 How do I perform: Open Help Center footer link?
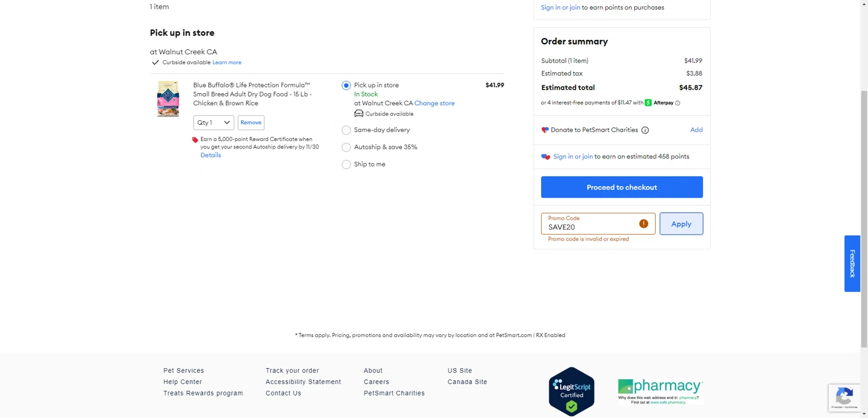tap(182, 382)
